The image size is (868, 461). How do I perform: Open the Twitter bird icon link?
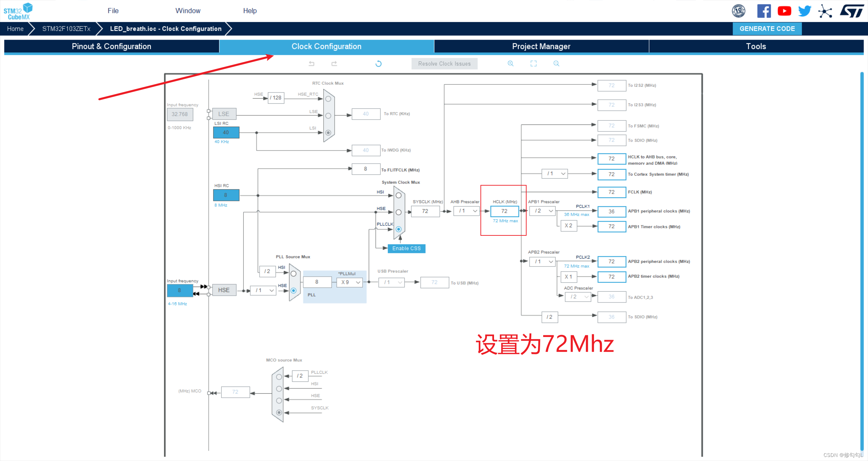(804, 11)
